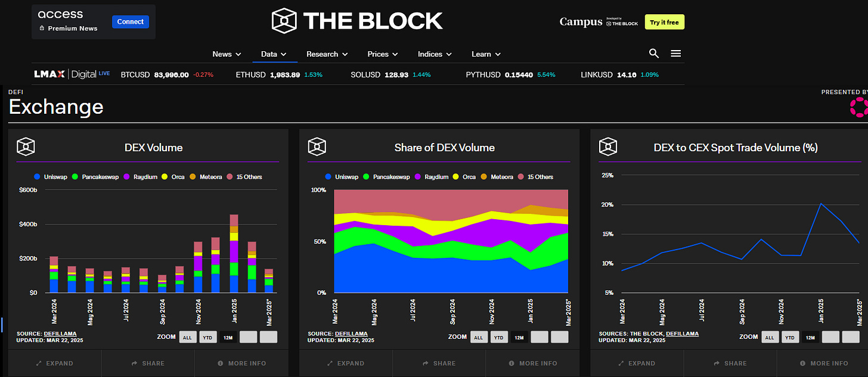
Task: Toggle Pancakeswap legend in DEX Volume chart
Action: [x=97, y=177]
